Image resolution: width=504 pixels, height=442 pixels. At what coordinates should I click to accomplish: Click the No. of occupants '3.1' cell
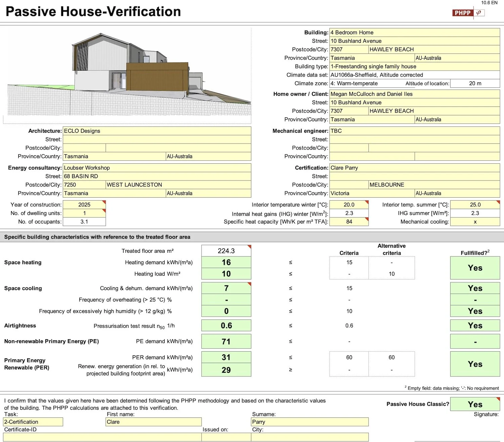(84, 222)
